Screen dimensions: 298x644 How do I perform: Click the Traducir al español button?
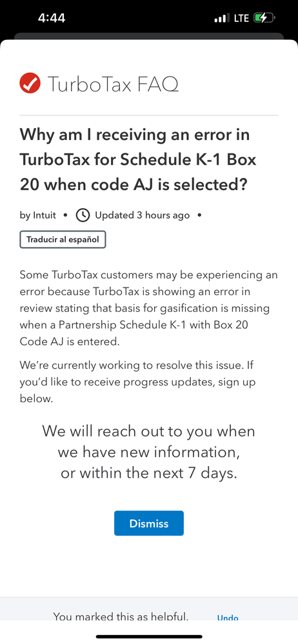63,240
